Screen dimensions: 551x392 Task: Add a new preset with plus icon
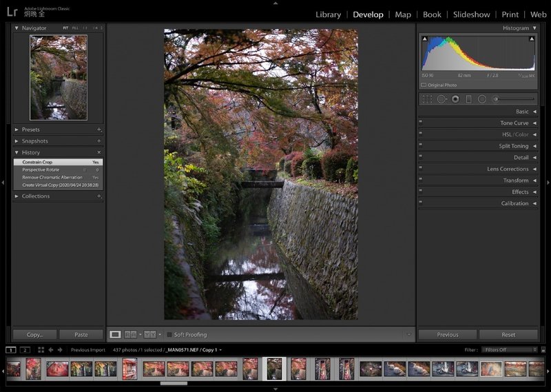point(99,130)
